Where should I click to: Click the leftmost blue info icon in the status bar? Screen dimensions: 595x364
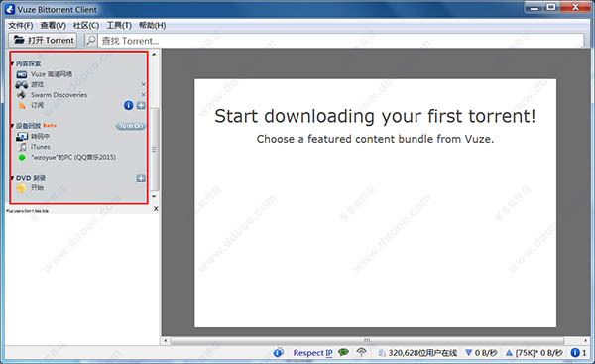278,353
